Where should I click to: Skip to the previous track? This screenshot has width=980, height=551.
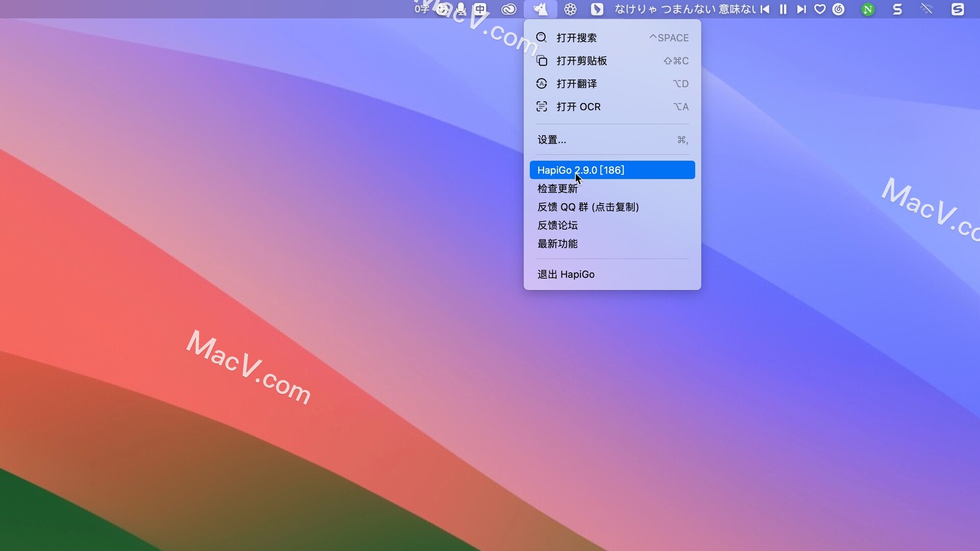[765, 9]
